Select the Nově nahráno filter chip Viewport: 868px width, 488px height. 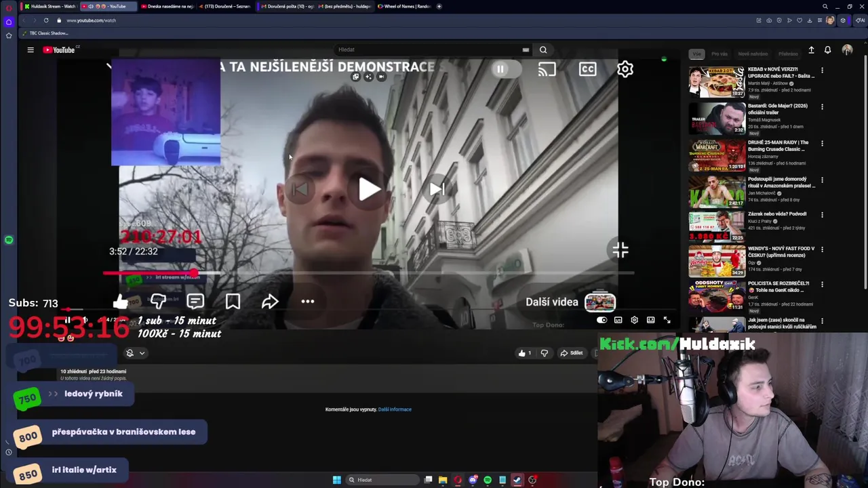point(753,54)
